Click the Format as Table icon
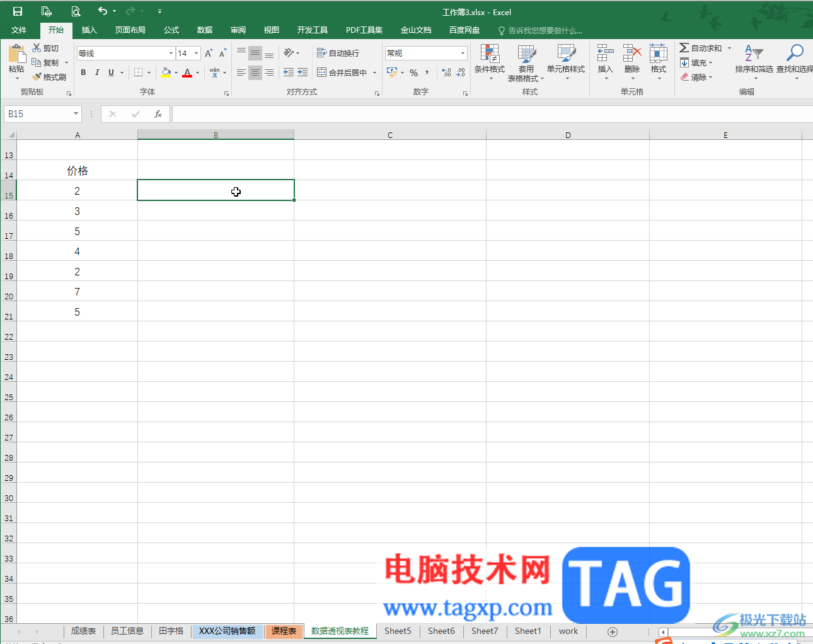The width and height of the screenshot is (813, 644). [526, 53]
